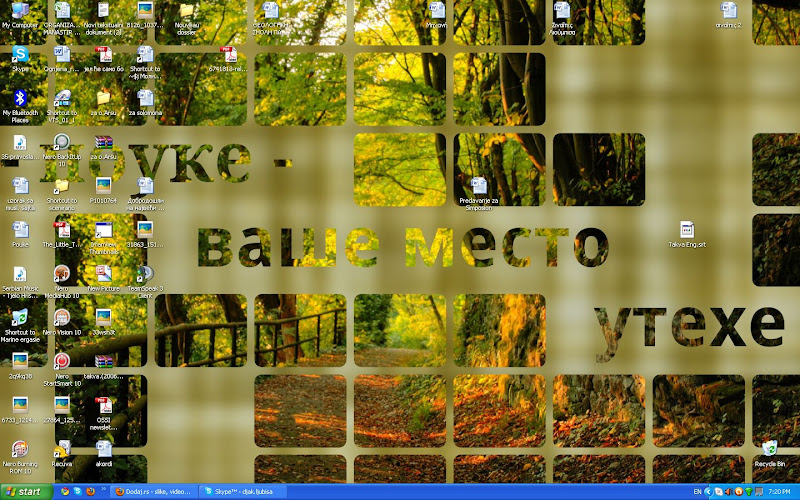Expand hidden Quick Launch items chevron
This screenshot has width=800, height=500.
tap(104, 489)
